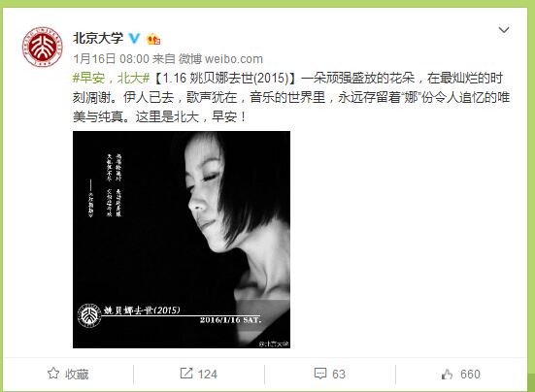This screenshot has width=535, height=392.
Task: Click the blue verified V badge
Action: coord(134,39)
